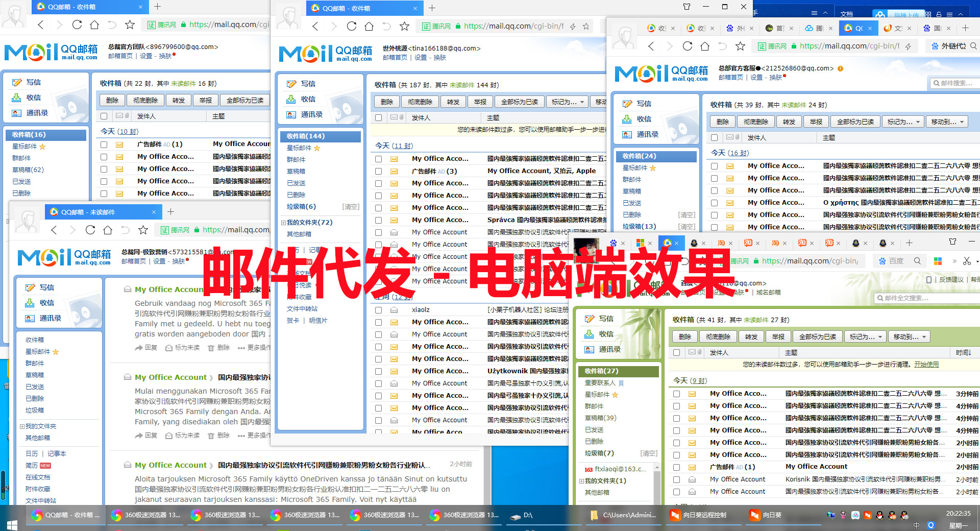Open new tab in 212526860 browser window
Screen dimensions: 980x531
pos(965,28)
